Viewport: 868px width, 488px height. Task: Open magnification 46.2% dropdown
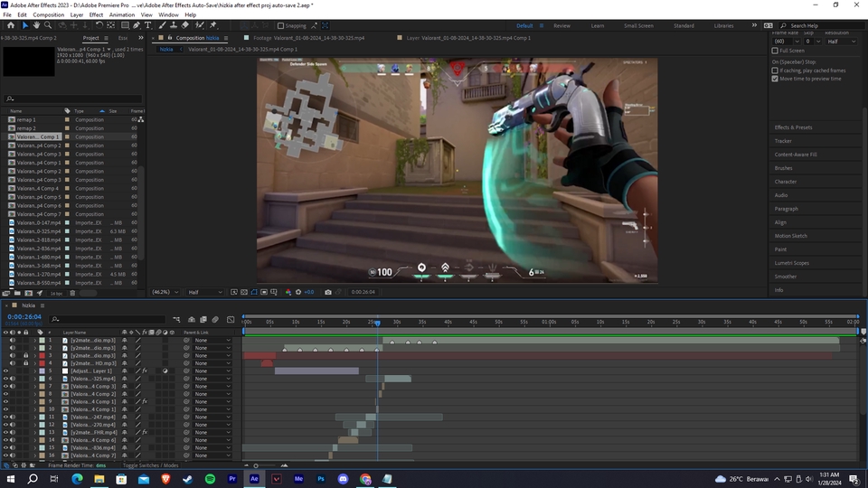point(166,292)
